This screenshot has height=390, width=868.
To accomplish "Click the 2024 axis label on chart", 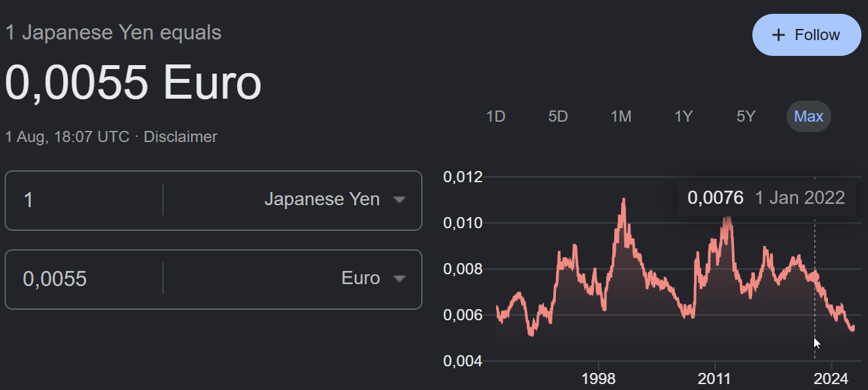I will [x=831, y=379].
